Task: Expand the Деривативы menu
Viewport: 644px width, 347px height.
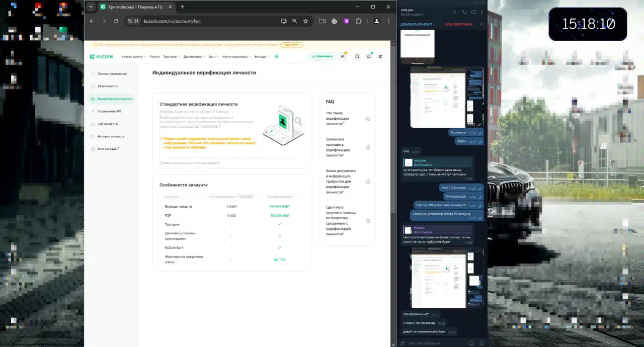Action: tap(194, 57)
